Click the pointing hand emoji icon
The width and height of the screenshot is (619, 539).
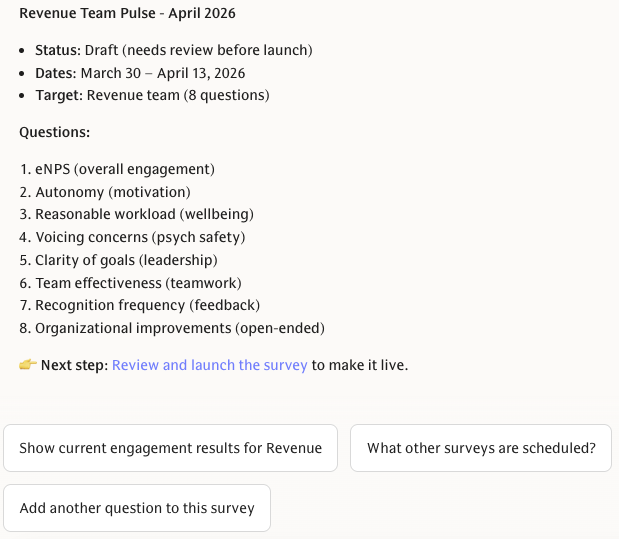click(28, 365)
